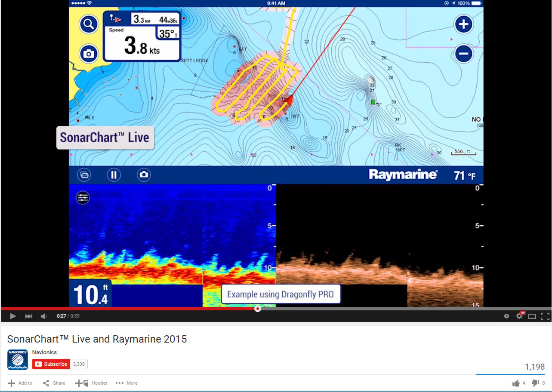This screenshot has width=552, height=392.
Task: Click the Navionics channel logo
Action: tap(18, 359)
